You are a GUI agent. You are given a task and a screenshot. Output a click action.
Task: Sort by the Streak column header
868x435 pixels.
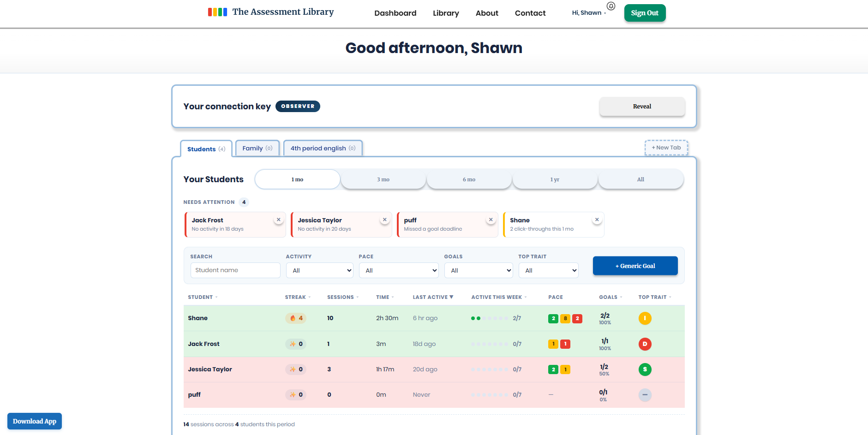[298, 298]
